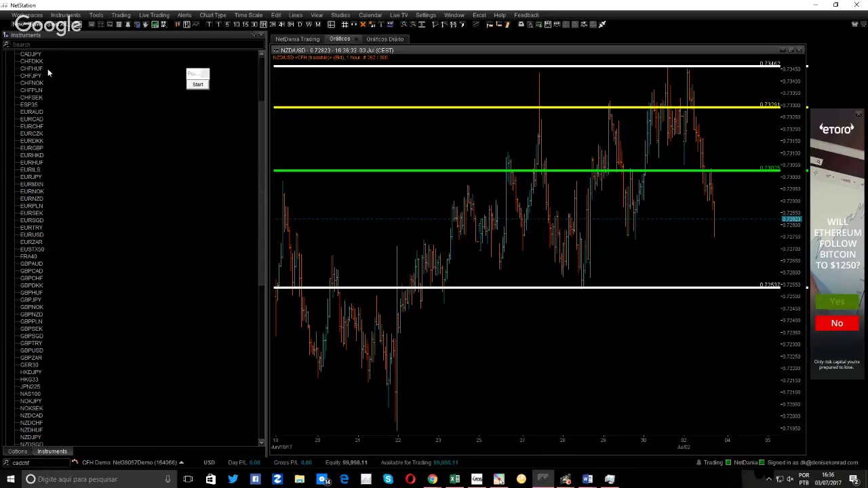Switch to the NetDania Trading tab
The width and height of the screenshot is (868, 488).
click(297, 39)
